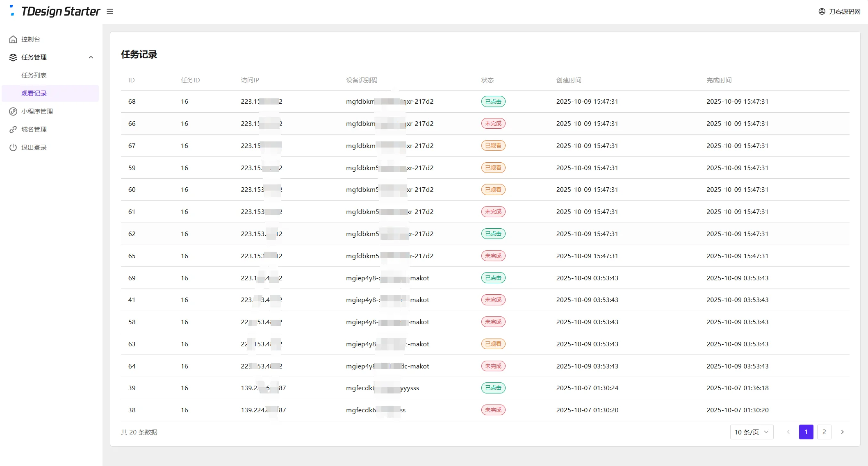The width and height of the screenshot is (868, 466).
Task: Click the domain management link icon
Action: pyautogui.click(x=13, y=130)
